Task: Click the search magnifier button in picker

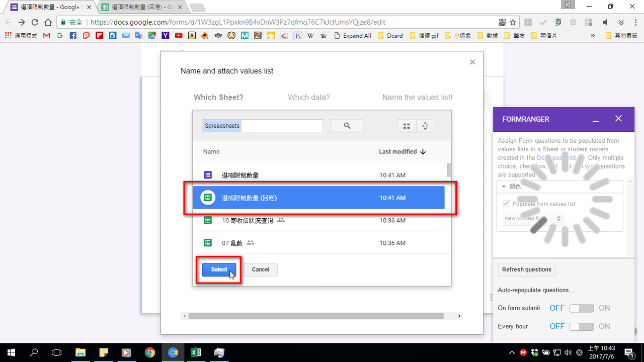Action: (x=347, y=126)
